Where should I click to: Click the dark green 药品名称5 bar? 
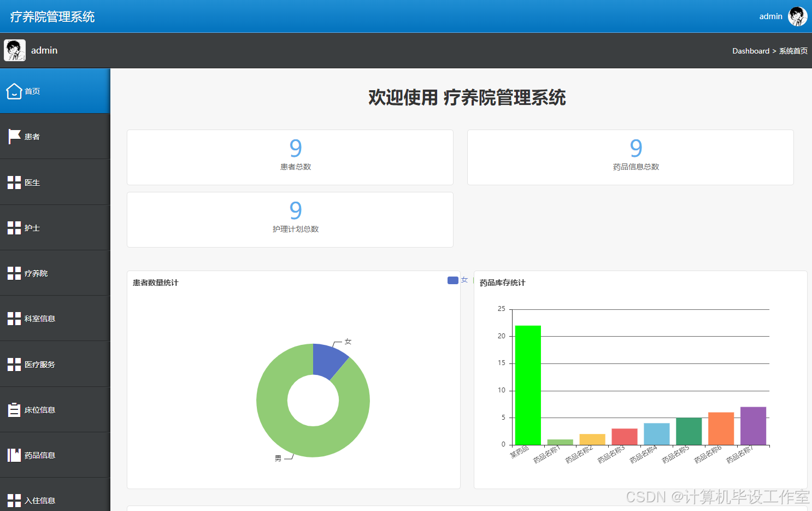point(689,431)
